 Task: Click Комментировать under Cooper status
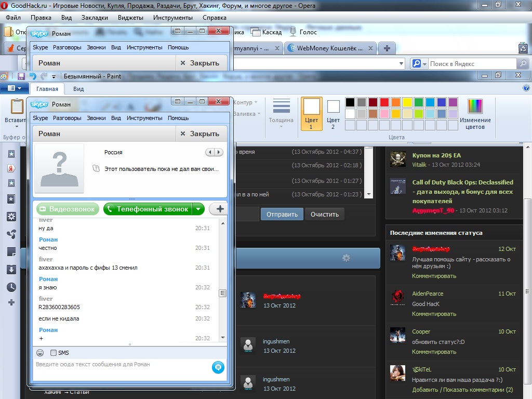(434, 352)
